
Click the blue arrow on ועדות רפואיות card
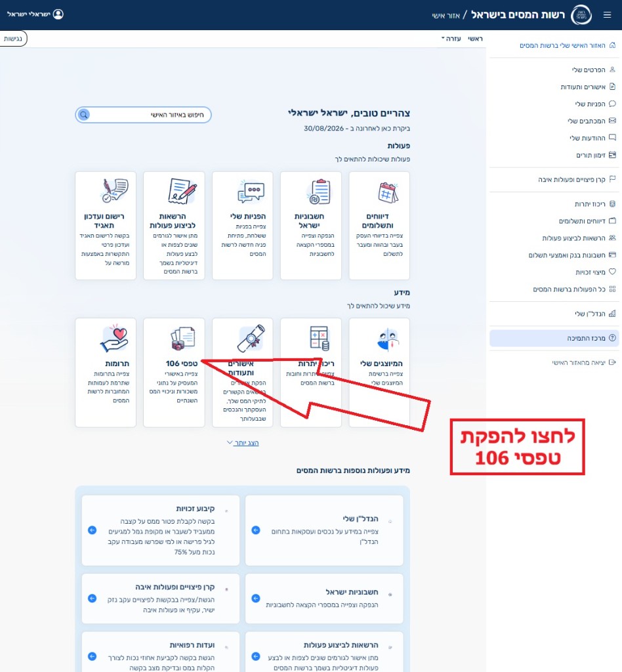(x=92, y=656)
